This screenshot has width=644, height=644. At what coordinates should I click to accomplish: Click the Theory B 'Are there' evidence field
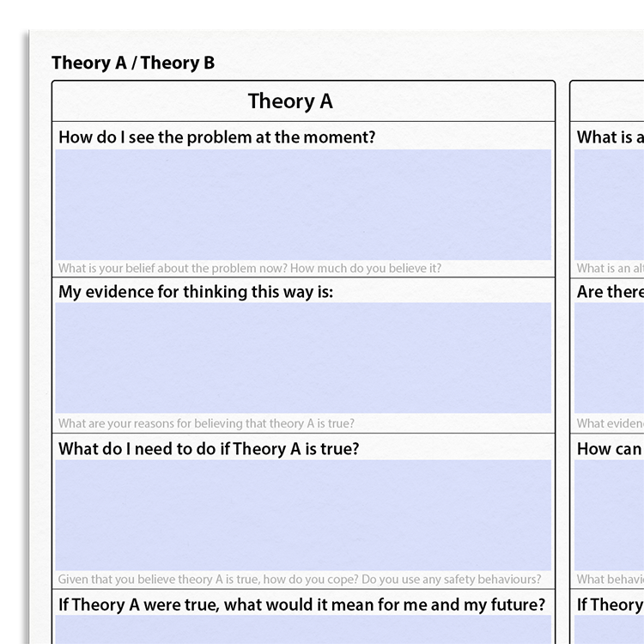click(609, 358)
